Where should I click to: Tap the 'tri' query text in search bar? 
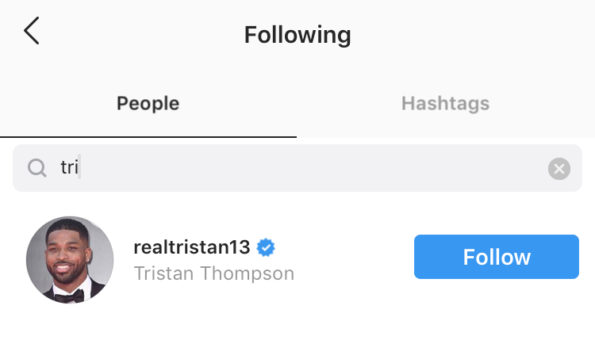[69, 167]
